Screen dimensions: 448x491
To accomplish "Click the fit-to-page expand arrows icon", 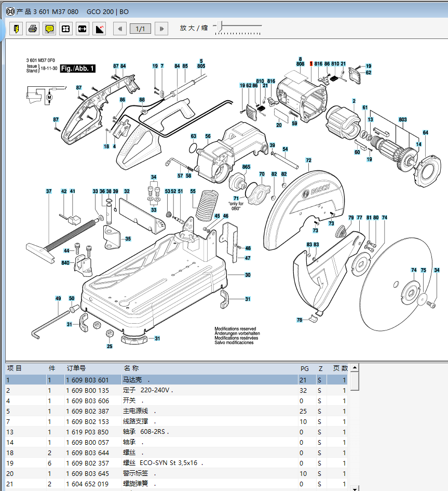I will [66, 29].
